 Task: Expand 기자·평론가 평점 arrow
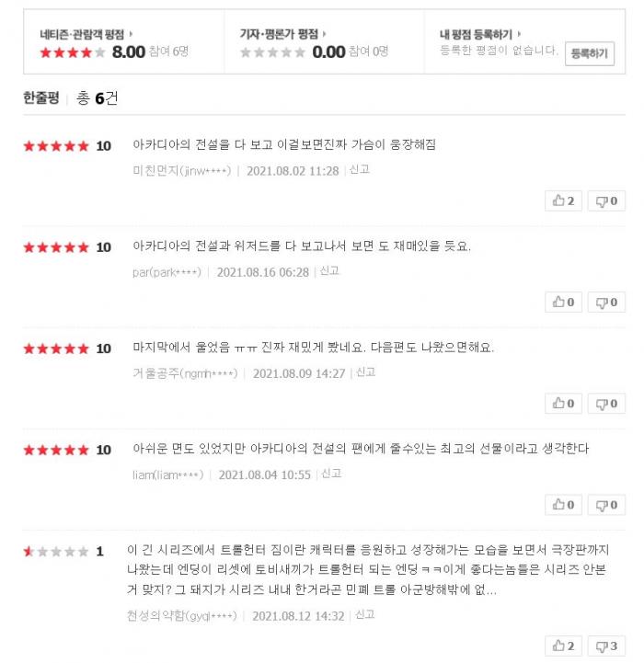[x=324, y=34]
